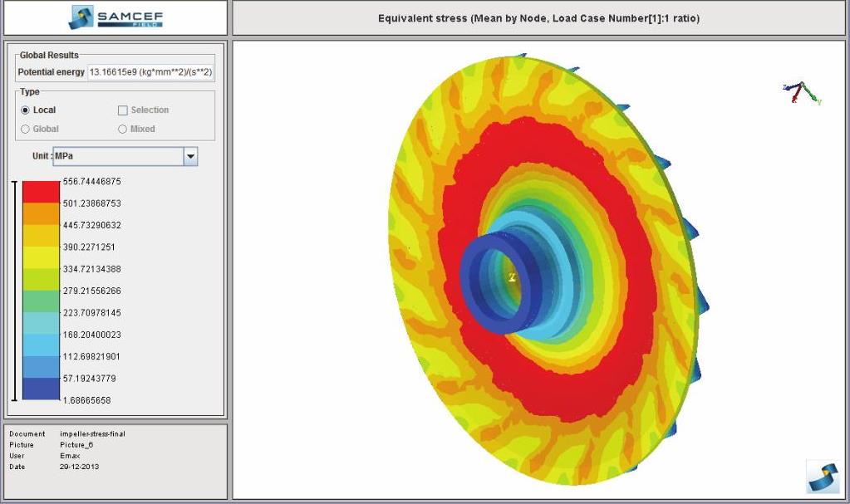Click the yellow legend swatch near 334.72134388

click(41, 257)
